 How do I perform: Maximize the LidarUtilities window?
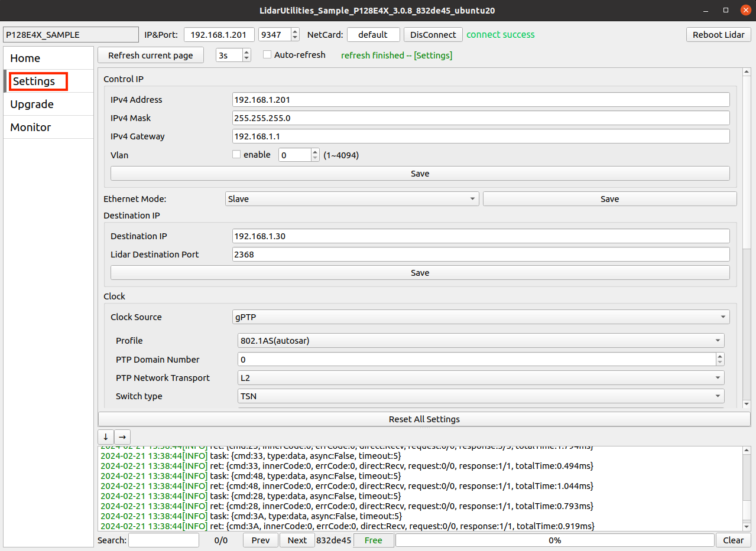coord(726,10)
